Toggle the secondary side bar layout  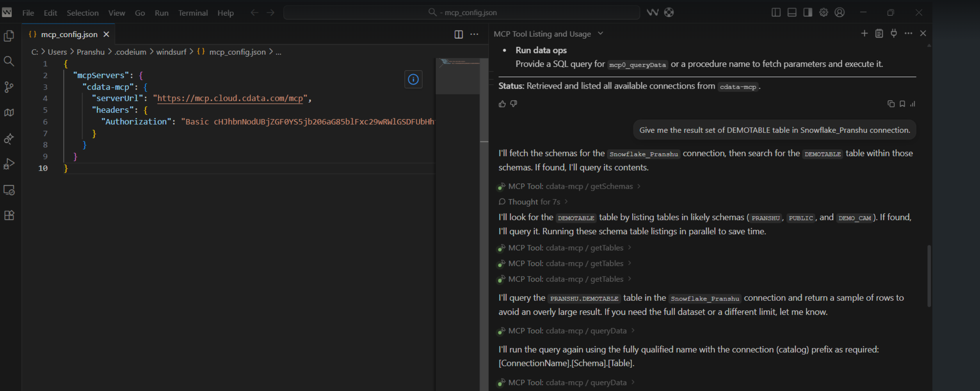click(807, 12)
